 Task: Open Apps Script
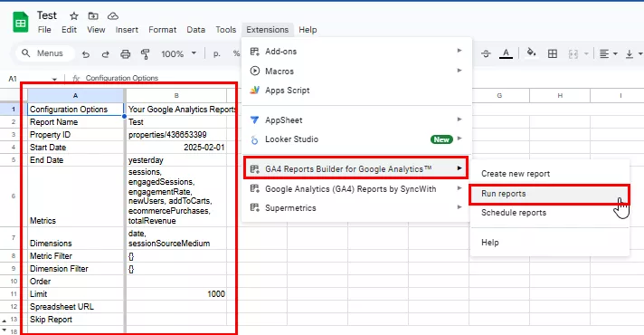pos(356,91)
